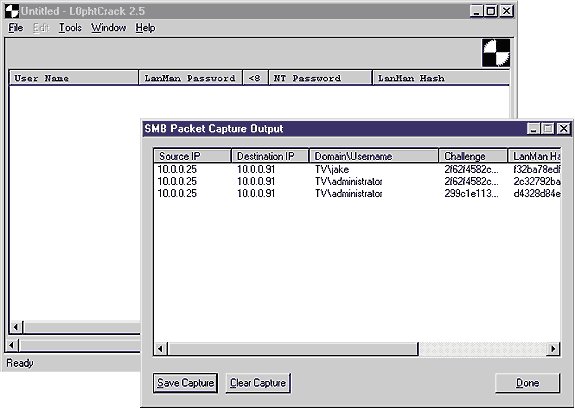Open the Tools menu

pyautogui.click(x=70, y=28)
